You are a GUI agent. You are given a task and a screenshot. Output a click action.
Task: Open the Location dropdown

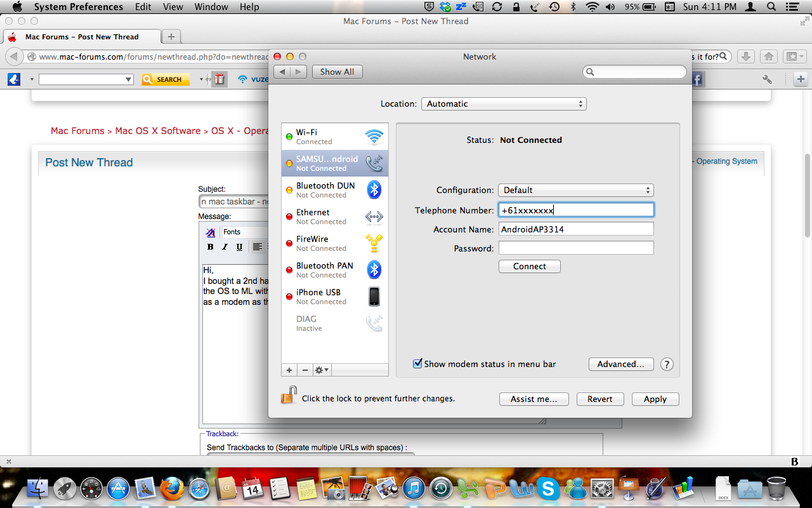coord(504,104)
